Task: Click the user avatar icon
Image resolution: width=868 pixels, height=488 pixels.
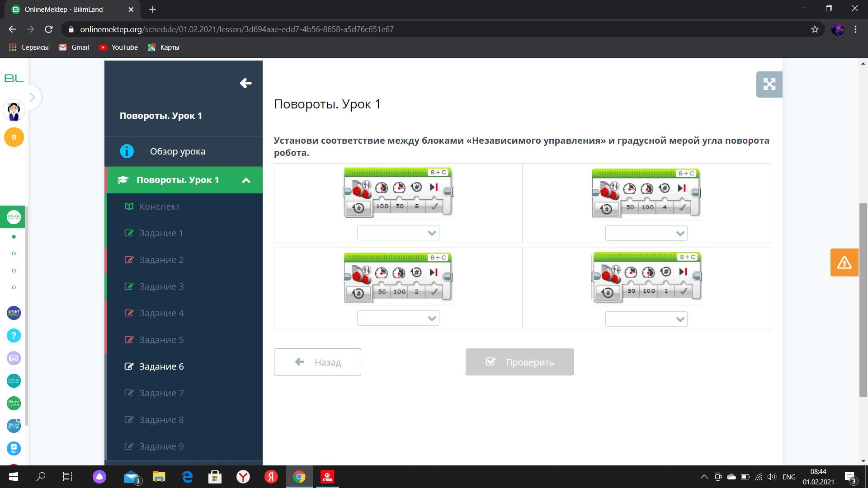Action: point(14,111)
